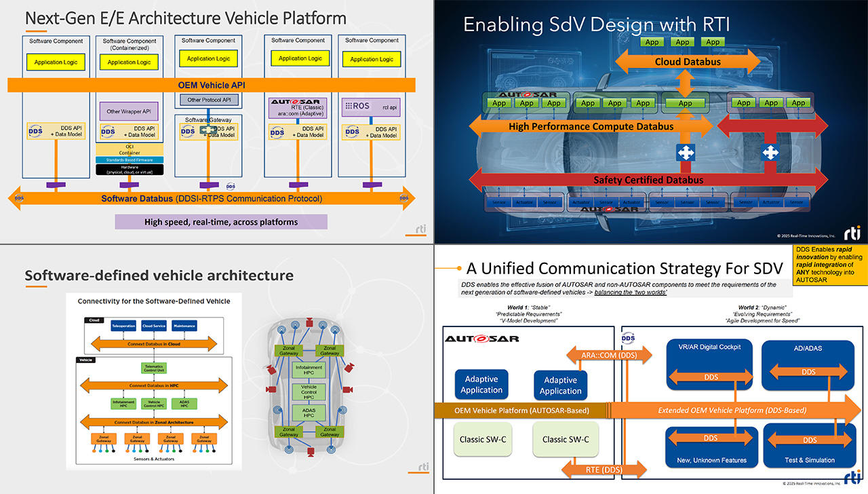The height and width of the screenshot is (494, 868).
Task: Click the left blue four-way arrow icon
Action: [x=685, y=153]
